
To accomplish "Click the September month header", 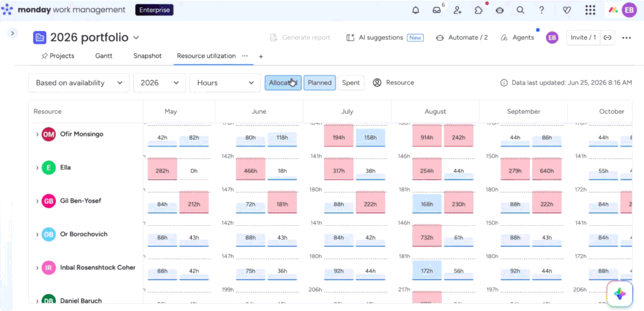I will click(523, 112).
